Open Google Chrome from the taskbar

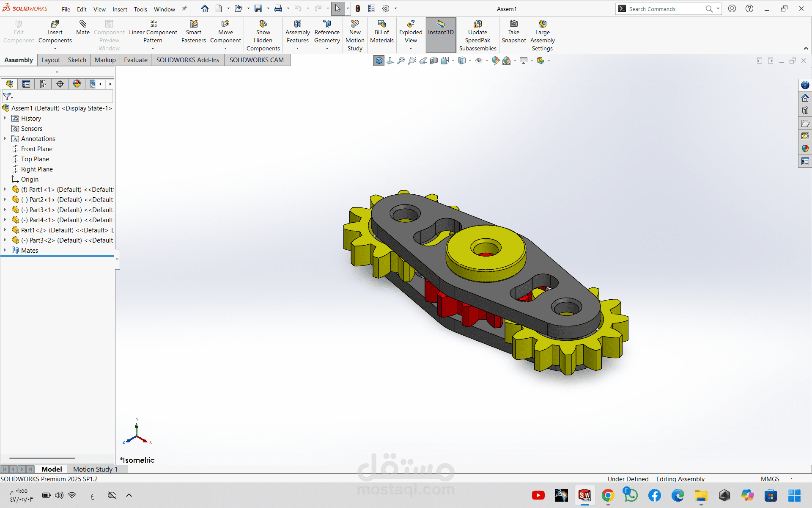coord(608,495)
